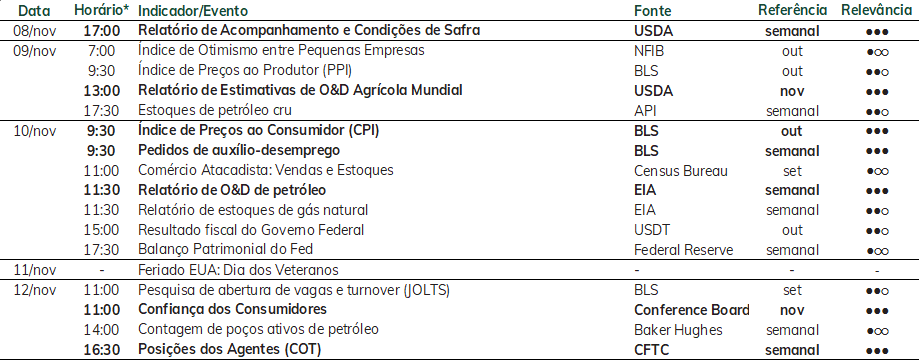Click relevance dots for Baker Hughes row
The width and height of the screenshot is (920, 361).
click(877, 332)
